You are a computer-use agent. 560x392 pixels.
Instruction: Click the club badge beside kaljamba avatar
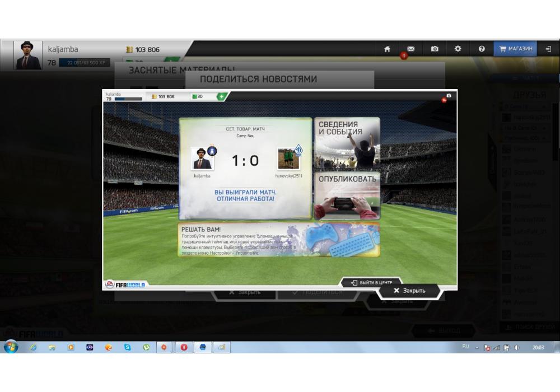coord(212,151)
